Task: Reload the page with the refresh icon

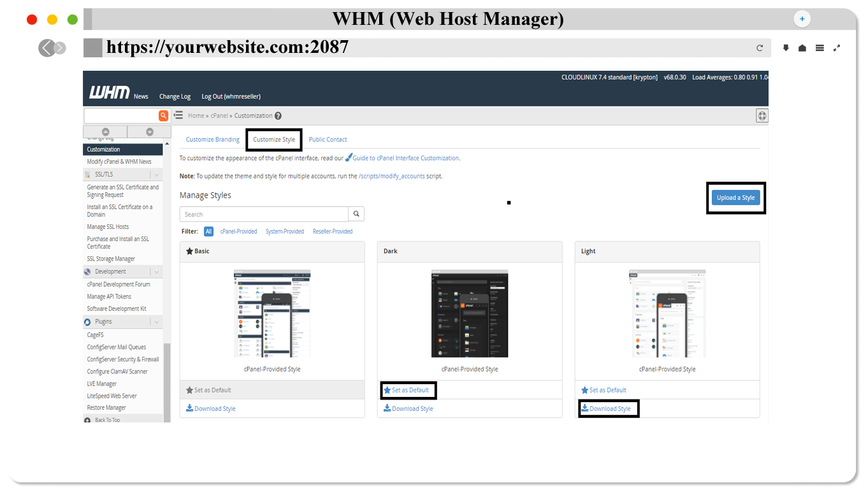Action: pyautogui.click(x=760, y=48)
